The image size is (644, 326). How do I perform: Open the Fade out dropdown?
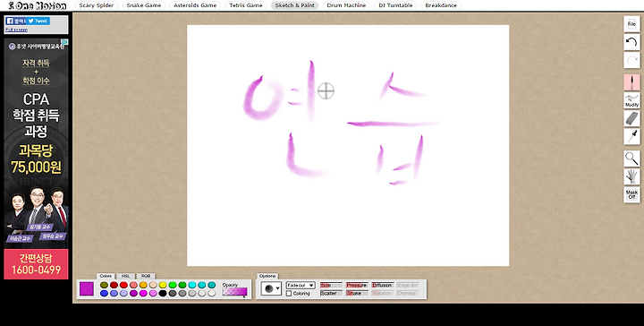pos(301,285)
